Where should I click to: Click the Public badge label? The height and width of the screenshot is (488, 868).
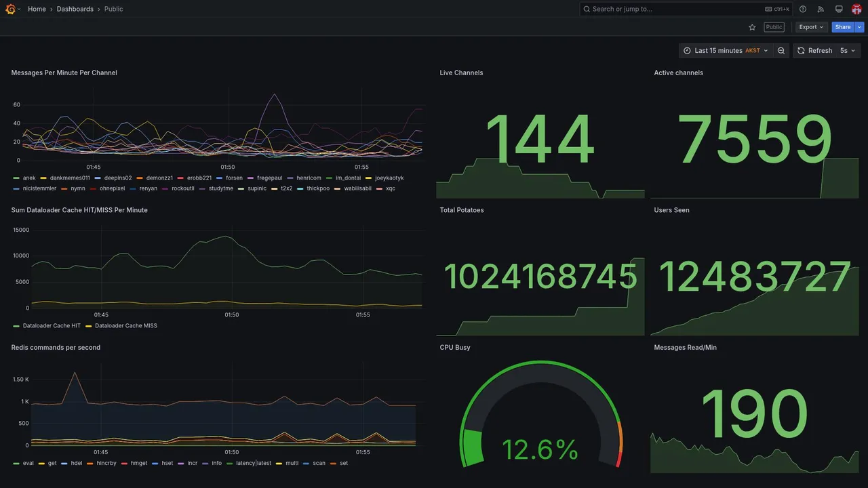[x=774, y=27]
